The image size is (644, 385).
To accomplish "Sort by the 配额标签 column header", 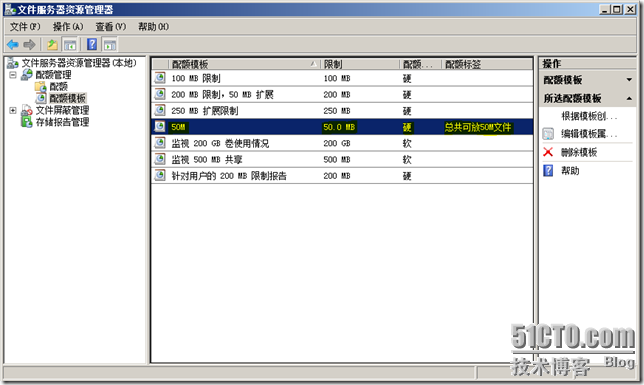I will coord(487,64).
